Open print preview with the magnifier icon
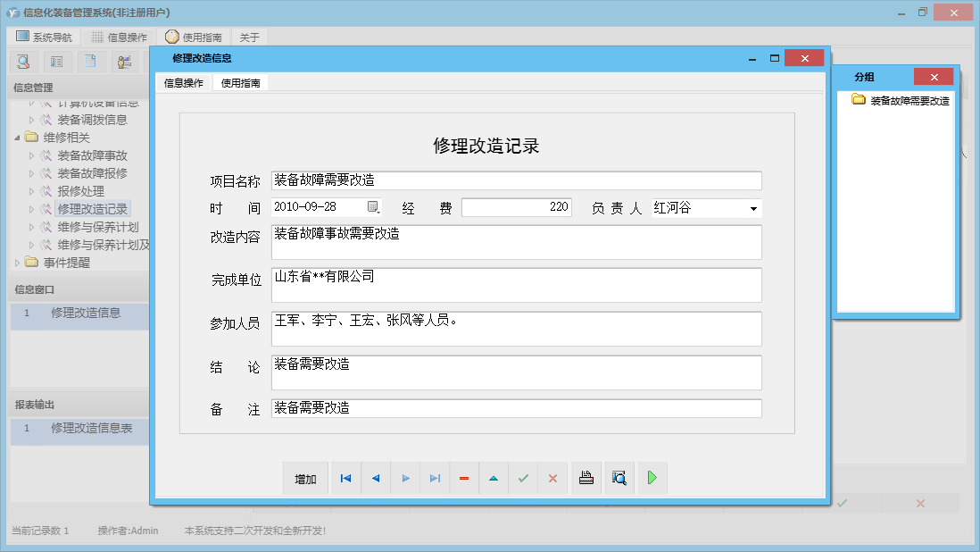980x552 pixels. (x=619, y=479)
